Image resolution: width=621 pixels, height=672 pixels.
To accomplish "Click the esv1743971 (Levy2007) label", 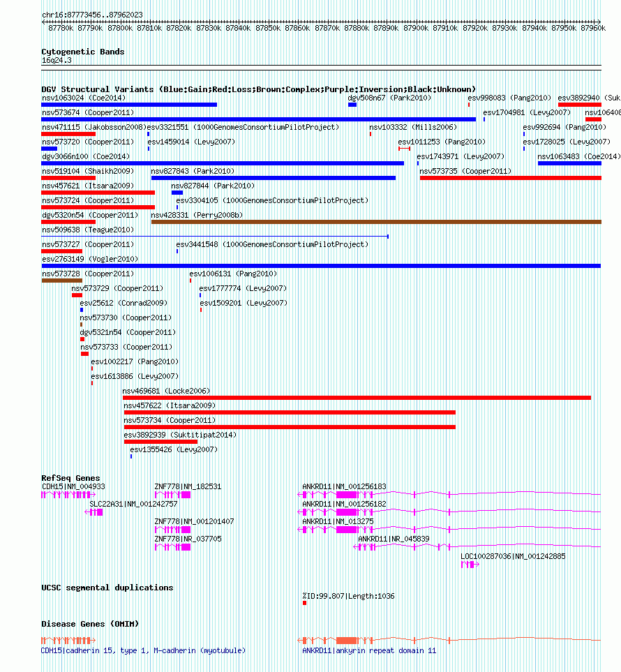I will click(x=461, y=156).
